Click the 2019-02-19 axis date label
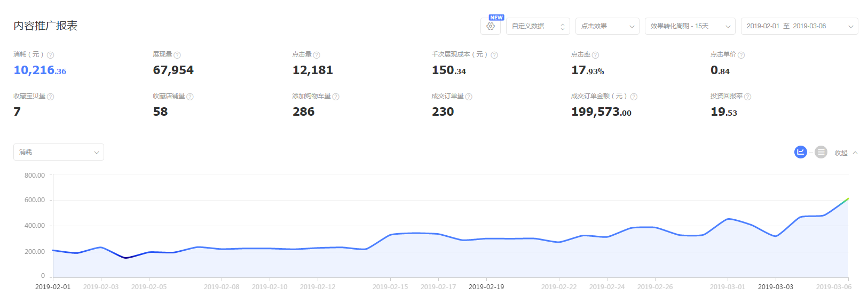Viewport: 868px width, 295px height. click(x=486, y=287)
